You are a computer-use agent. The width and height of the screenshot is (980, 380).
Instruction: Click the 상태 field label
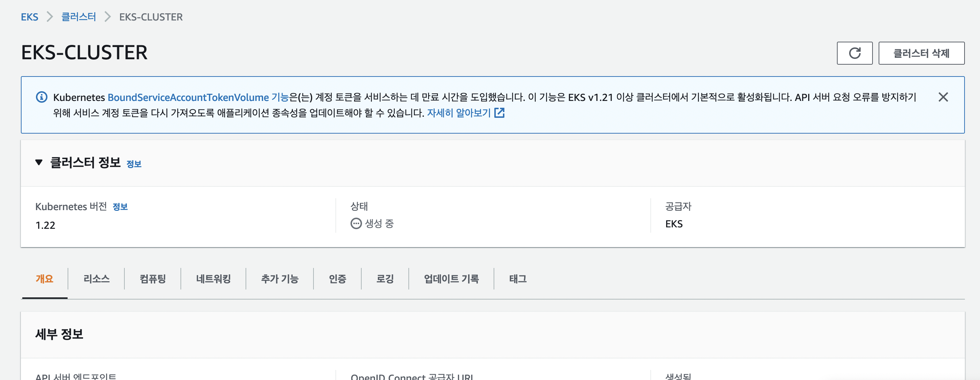pos(359,206)
